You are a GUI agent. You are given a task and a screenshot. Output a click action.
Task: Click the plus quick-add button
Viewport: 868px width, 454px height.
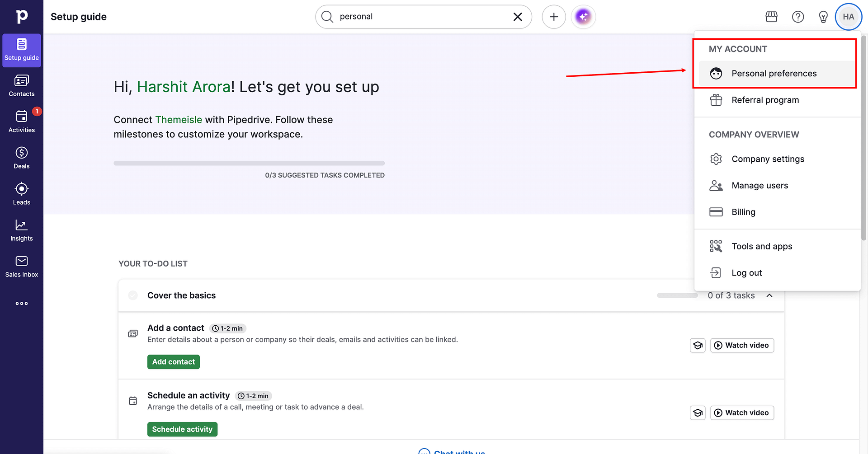point(554,17)
